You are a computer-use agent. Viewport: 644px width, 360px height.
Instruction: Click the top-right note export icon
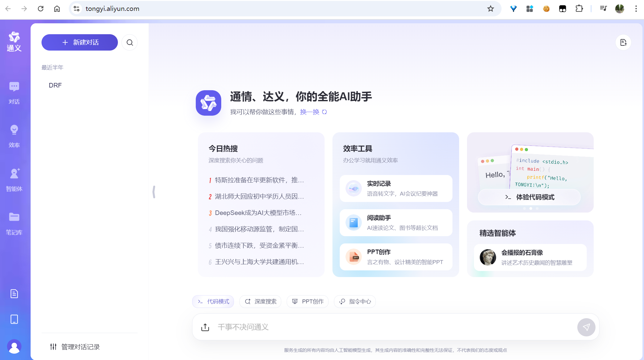pos(623,42)
